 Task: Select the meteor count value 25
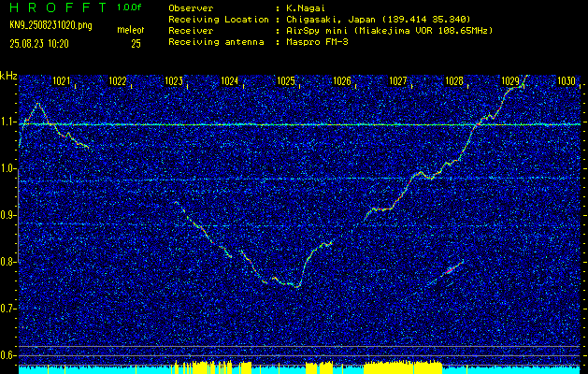click(136, 44)
